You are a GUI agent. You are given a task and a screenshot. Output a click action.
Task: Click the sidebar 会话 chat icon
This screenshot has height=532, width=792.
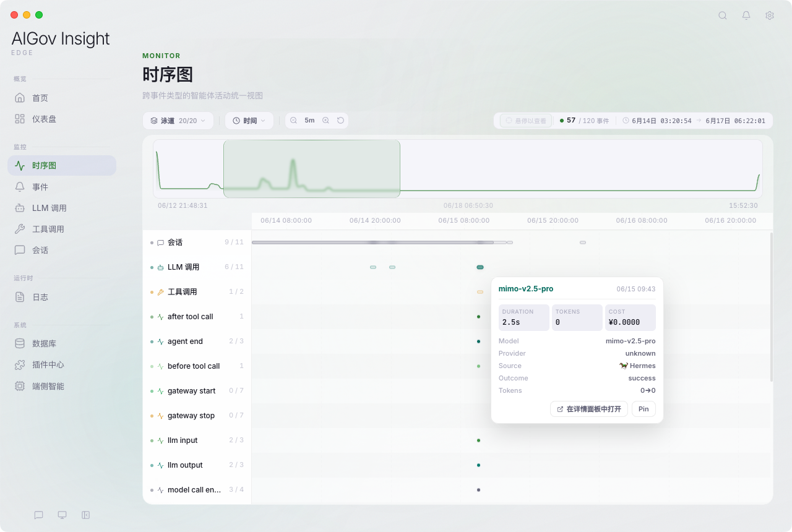pos(20,250)
